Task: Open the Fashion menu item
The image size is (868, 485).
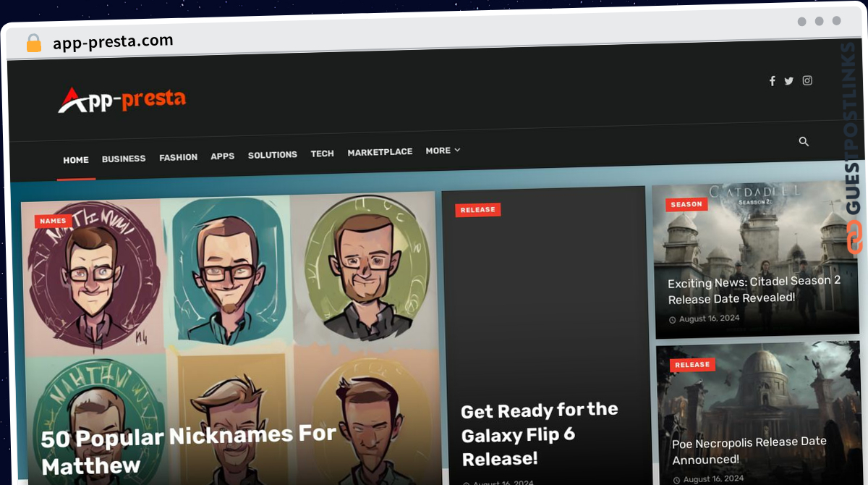Action: tap(178, 157)
